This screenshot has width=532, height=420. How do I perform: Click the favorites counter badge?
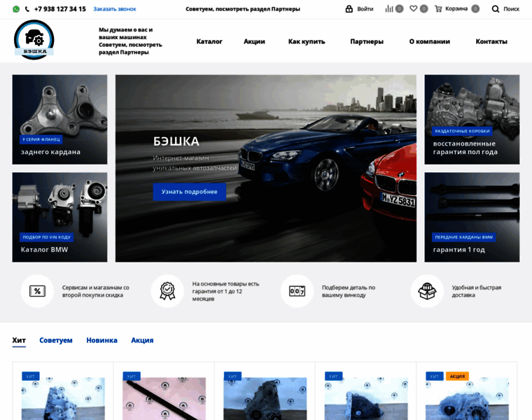pyautogui.click(x=423, y=9)
